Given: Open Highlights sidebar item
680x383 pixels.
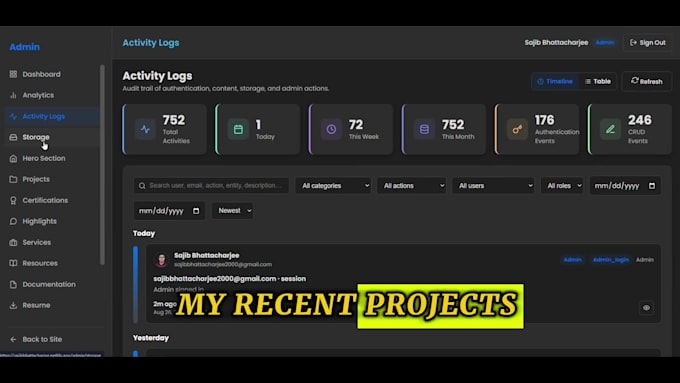Looking at the screenshot, I should pos(39,221).
